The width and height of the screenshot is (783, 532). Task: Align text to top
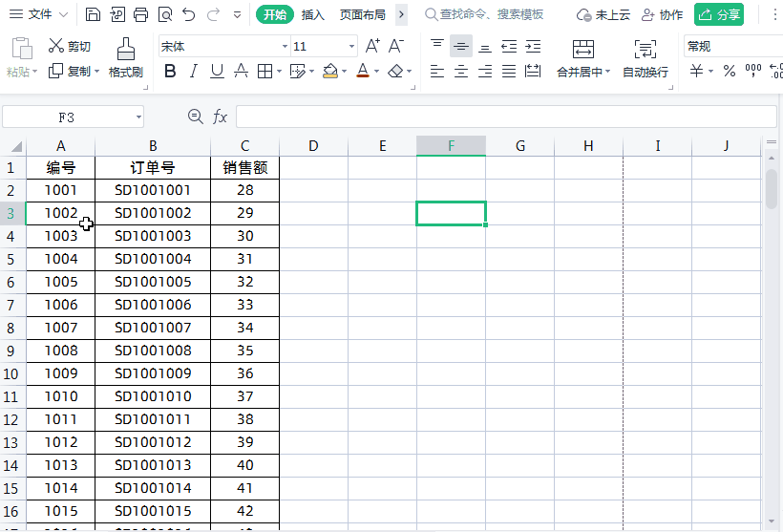click(437, 46)
